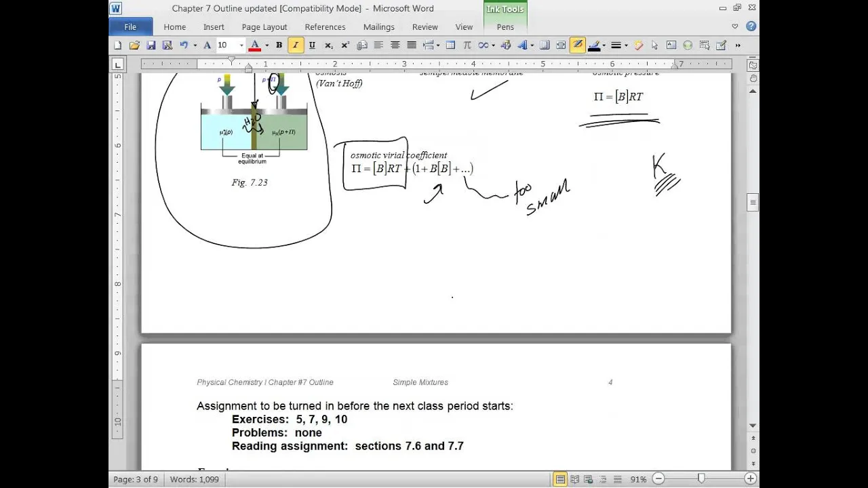
Task: Open the Insert ribbon tab
Action: 214,27
